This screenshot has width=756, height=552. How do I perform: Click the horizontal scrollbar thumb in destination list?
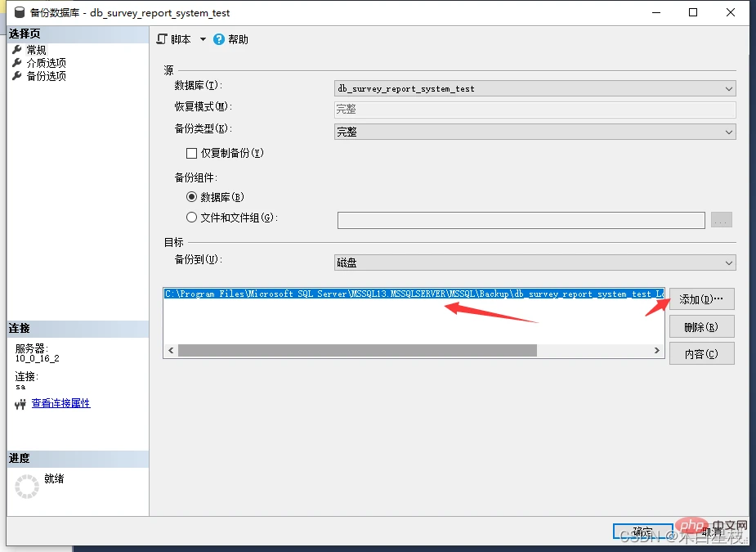click(x=357, y=350)
